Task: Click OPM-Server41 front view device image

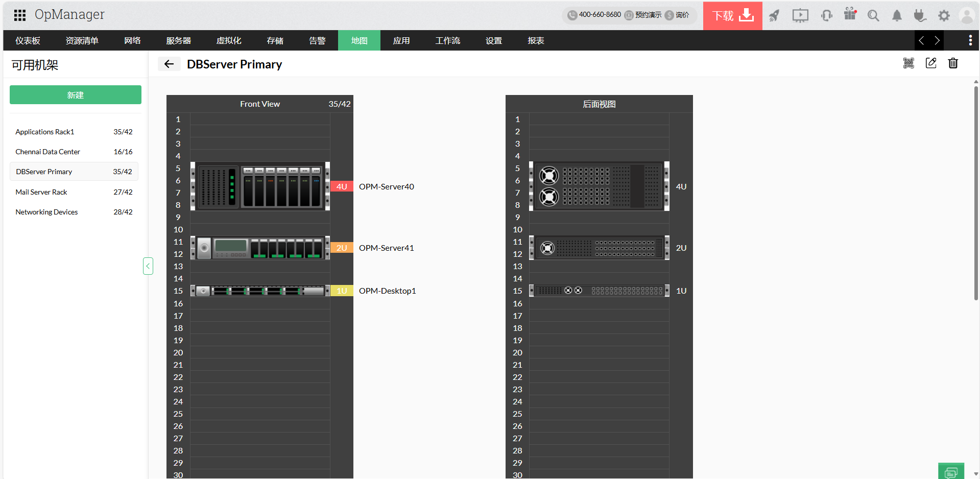Action: [260, 248]
